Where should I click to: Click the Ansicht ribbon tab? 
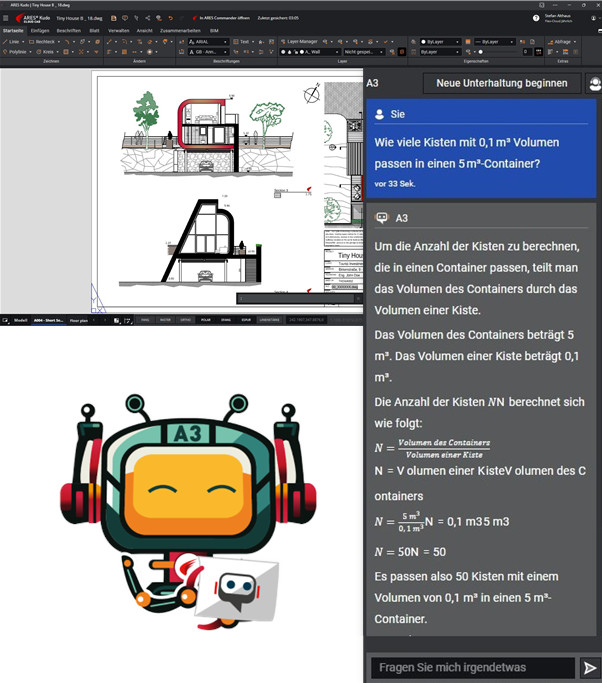pos(145,31)
